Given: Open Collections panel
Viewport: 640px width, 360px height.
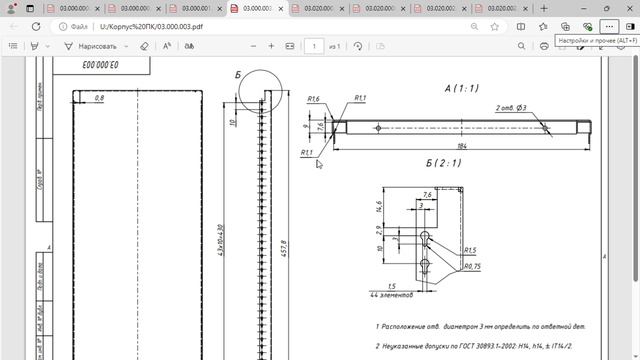Looking at the screenshot, I should (x=565, y=27).
